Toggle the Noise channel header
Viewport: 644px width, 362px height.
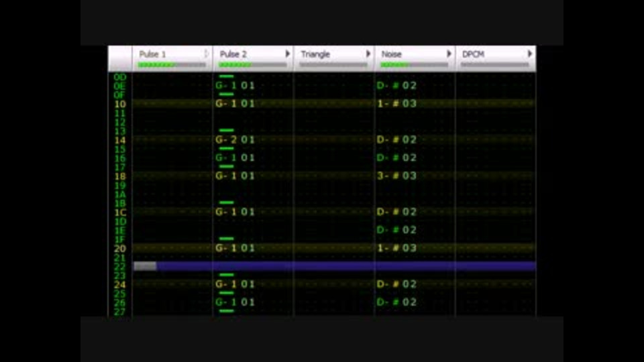click(415, 59)
